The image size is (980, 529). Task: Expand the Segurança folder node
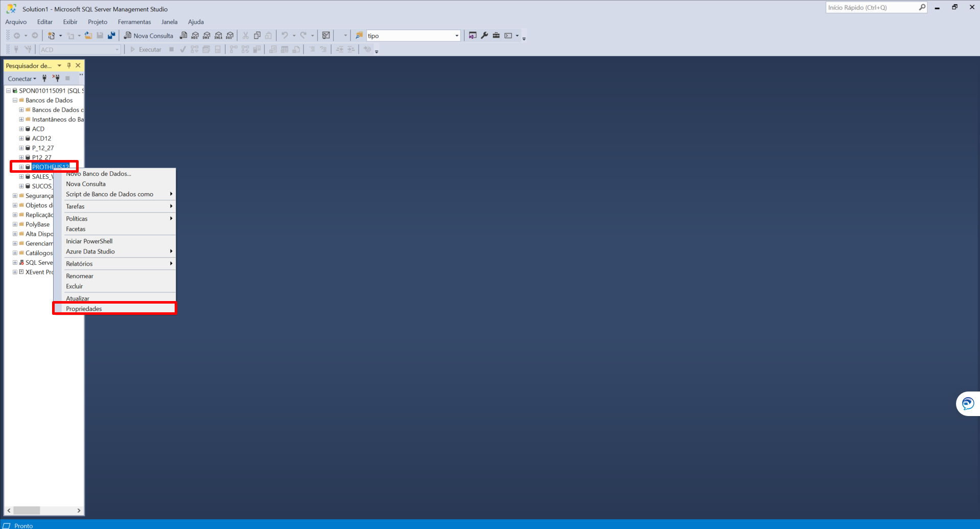click(15, 196)
